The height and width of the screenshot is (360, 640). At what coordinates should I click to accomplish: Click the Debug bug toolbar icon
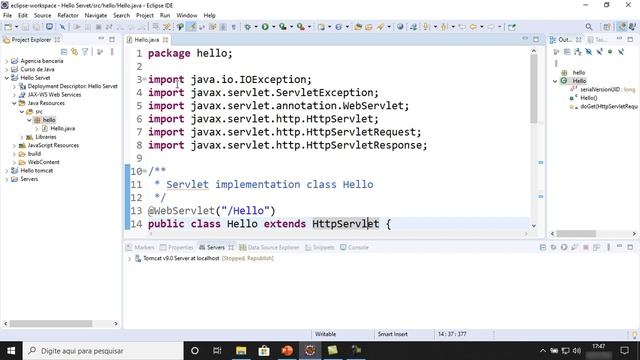[x=247, y=27]
